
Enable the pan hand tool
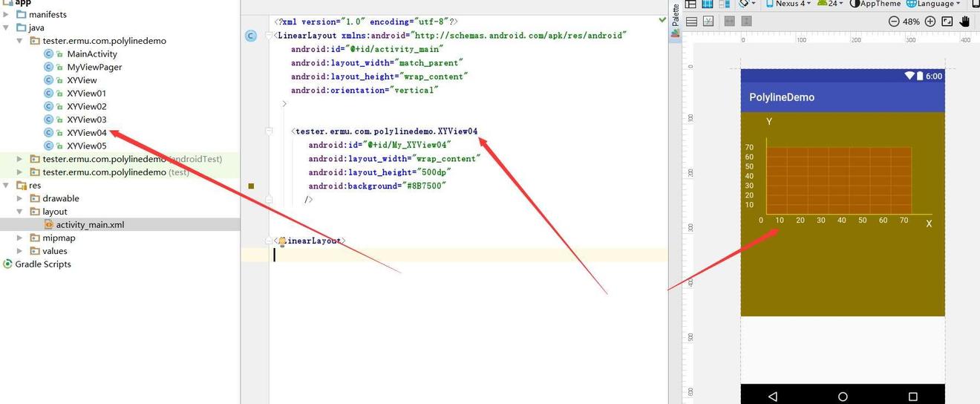click(x=965, y=22)
